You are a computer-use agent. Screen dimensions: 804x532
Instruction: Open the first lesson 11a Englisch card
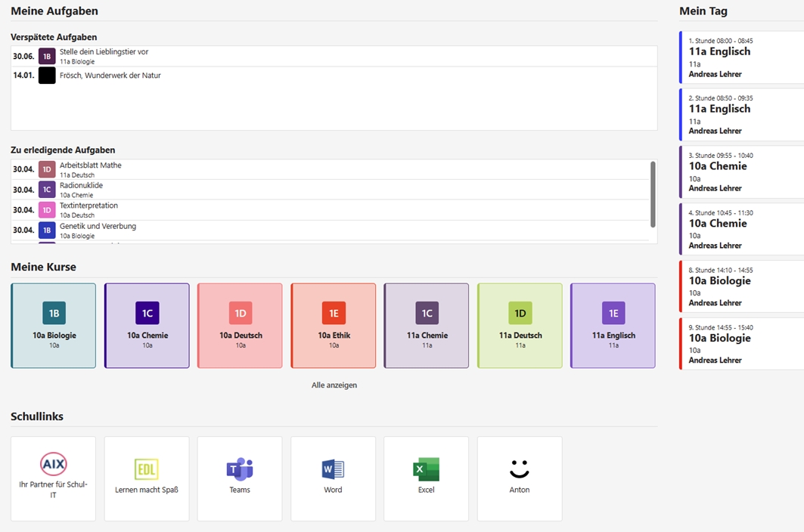tap(741, 57)
